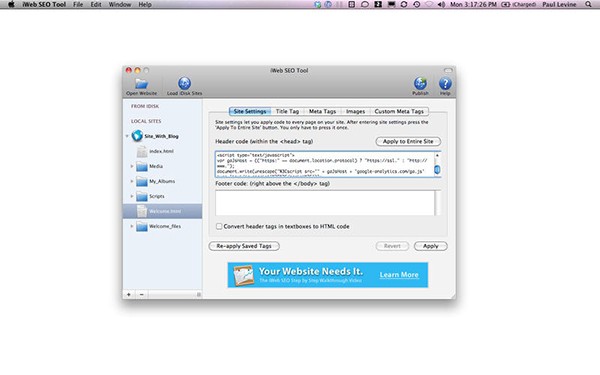Switch to the Images tab

(x=355, y=111)
